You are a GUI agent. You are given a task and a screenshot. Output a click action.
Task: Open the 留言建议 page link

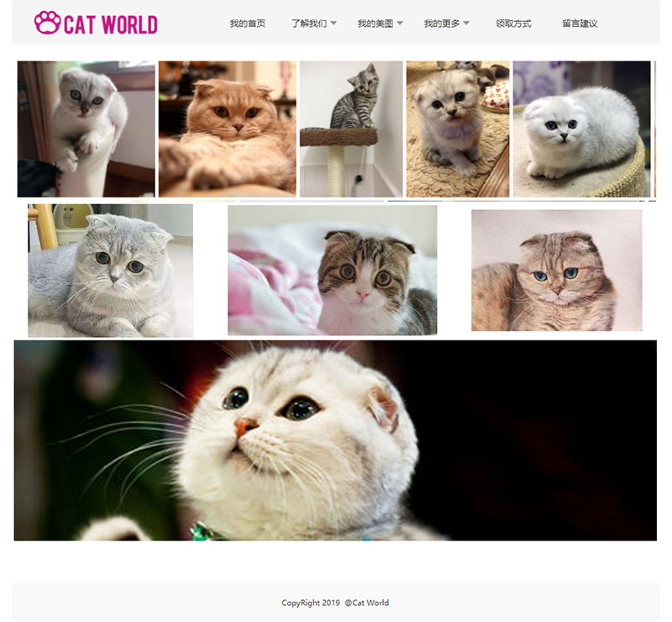click(x=580, y=24)
